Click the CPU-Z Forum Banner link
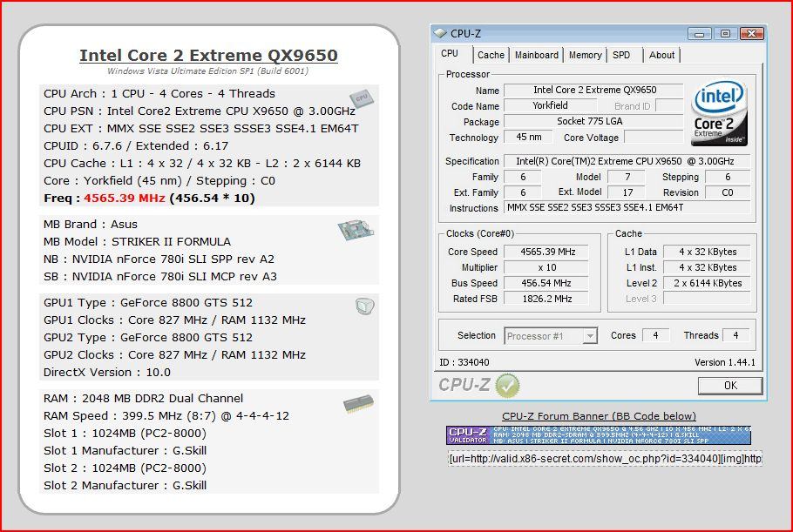Image resolution: width=793 pixels, height=532 pixels. (599, 416)
